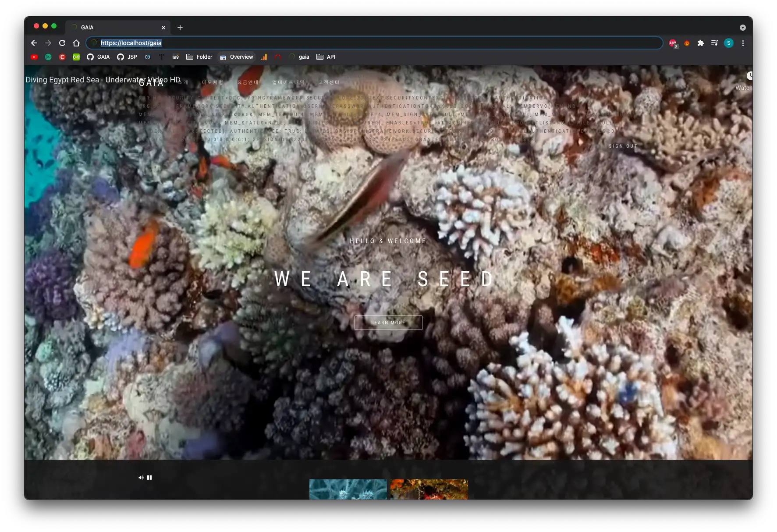
Task: Open the orange reef thumbnail image
Action: [429, 489]
